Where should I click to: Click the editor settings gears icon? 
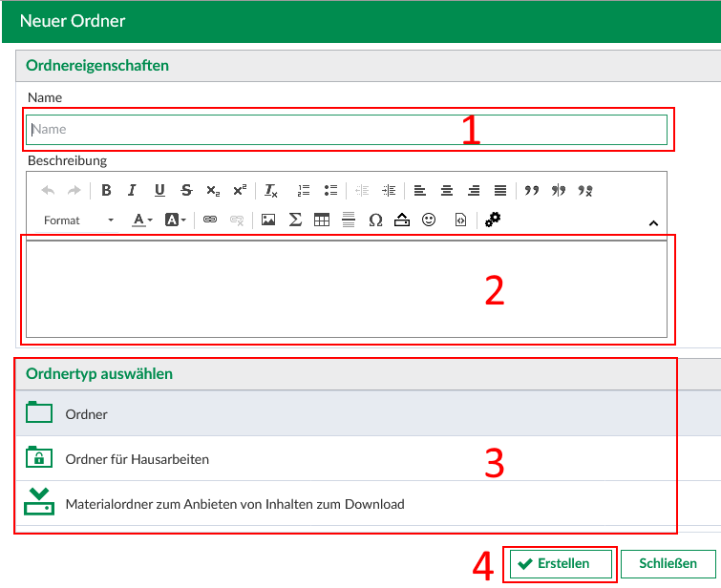493,220
